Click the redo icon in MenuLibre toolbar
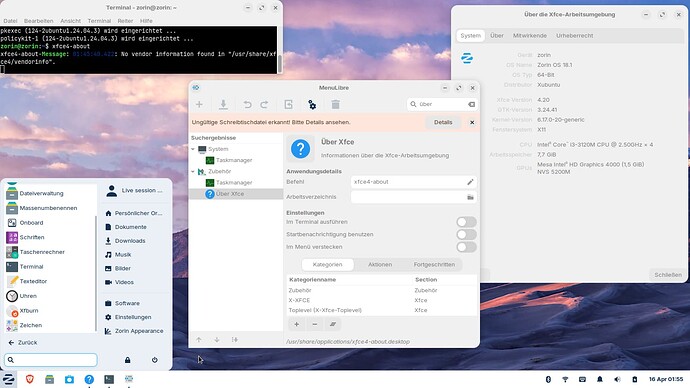Viewport: 690px width, 388px height. coord(264,104)
